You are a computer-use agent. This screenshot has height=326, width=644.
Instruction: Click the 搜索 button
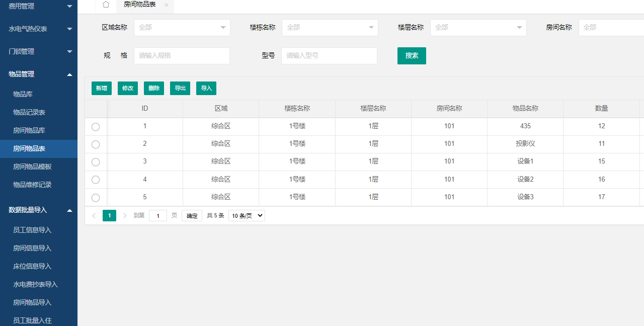[x=412, y=56]
